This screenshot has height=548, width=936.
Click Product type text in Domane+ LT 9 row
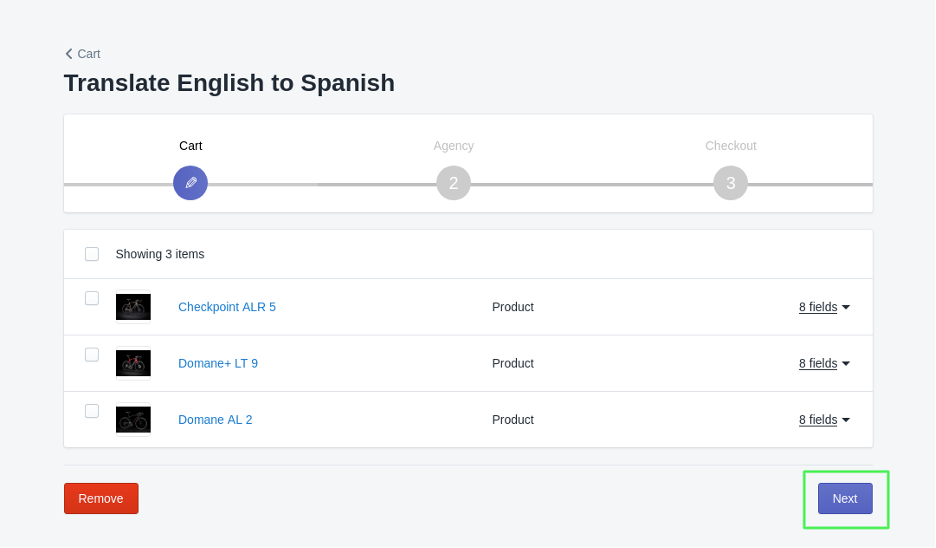(x=513, y=364)
